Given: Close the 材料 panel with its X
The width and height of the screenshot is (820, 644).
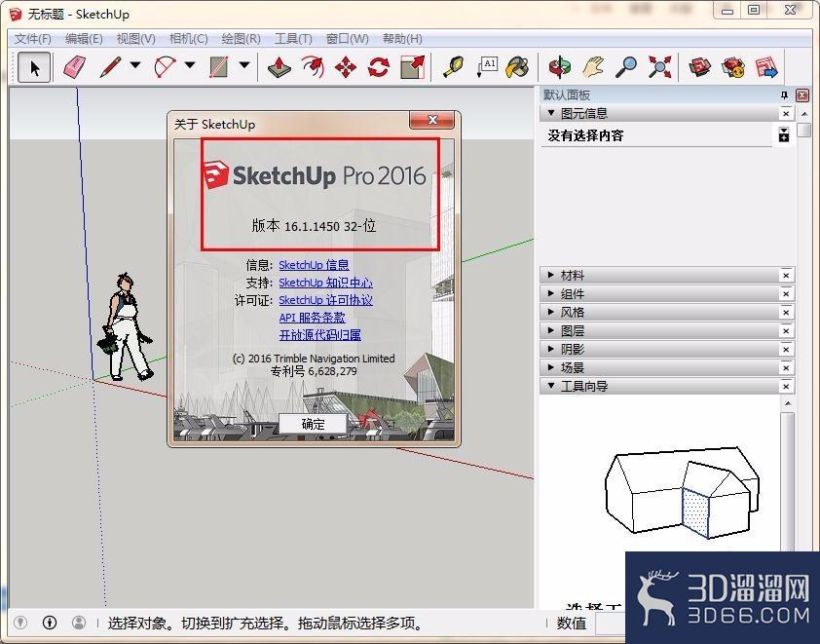Looking at the screenshot, I should (x=786, y=275).
